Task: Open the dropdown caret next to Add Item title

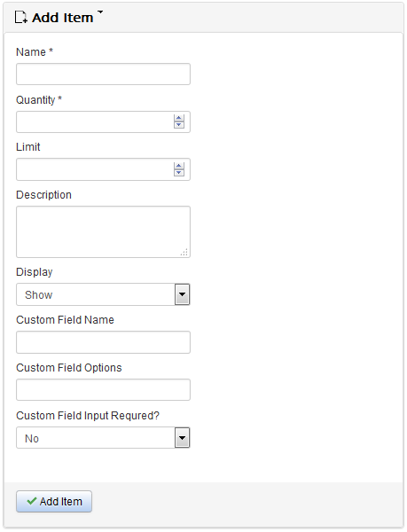Action: click(x=100, y=12)
